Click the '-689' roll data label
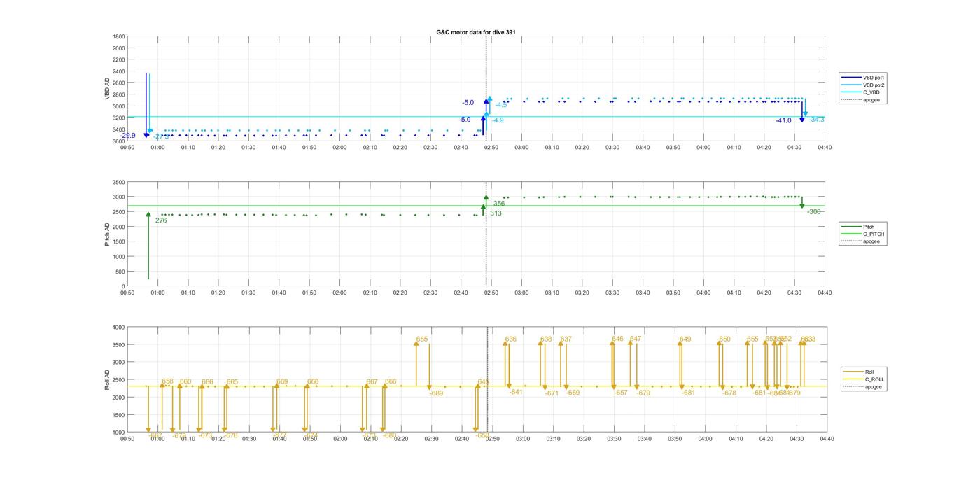The height and width of the screenshot is (485, 980). point(436,393)
